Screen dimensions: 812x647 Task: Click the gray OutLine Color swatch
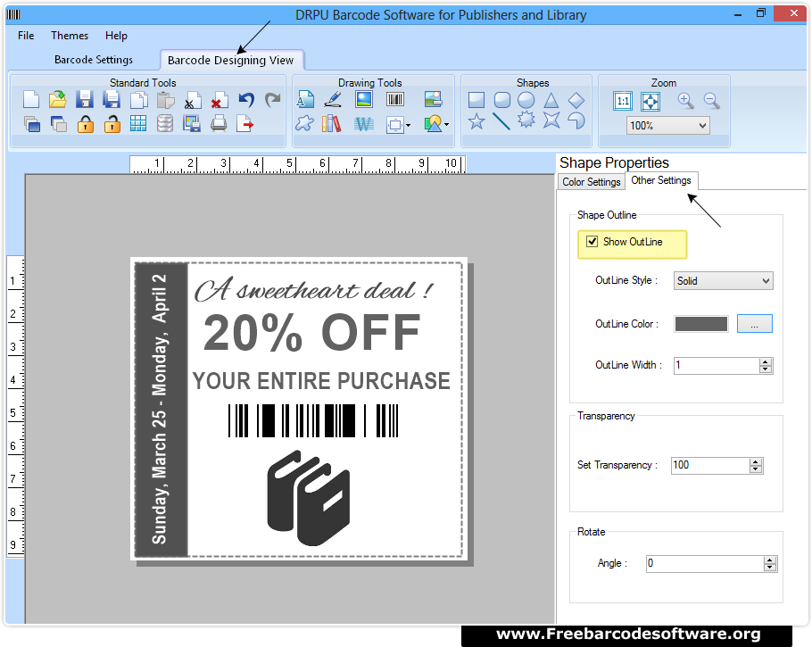tap(701, 324)
